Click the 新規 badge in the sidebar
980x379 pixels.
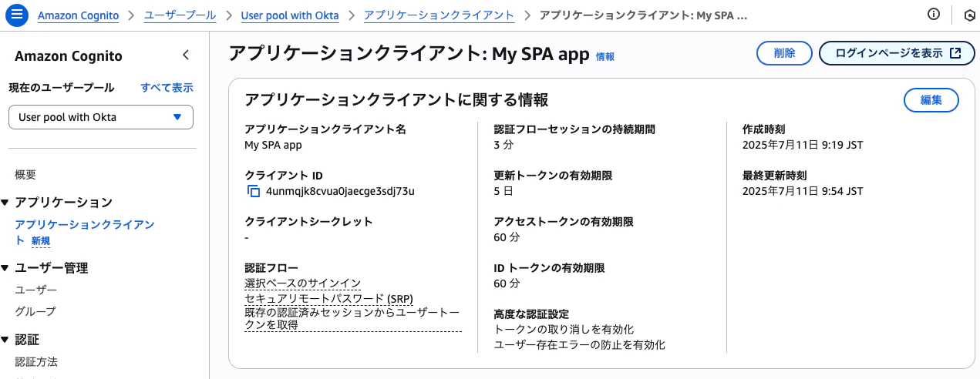(x=41, y=241)
